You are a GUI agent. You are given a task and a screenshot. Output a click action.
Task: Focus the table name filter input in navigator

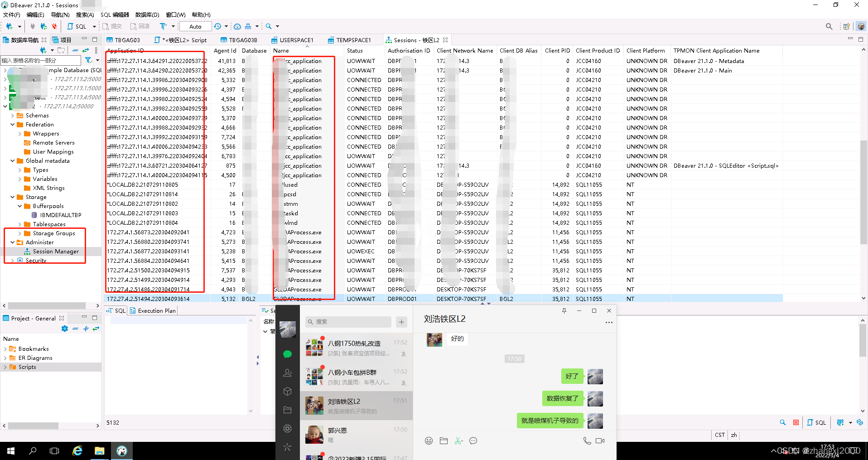41,60
